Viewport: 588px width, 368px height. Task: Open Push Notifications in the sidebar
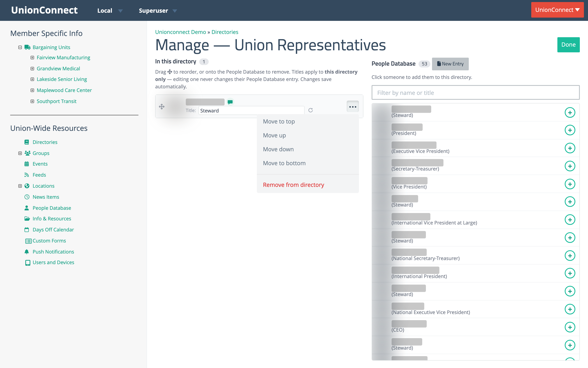click(x=53, y=252)
